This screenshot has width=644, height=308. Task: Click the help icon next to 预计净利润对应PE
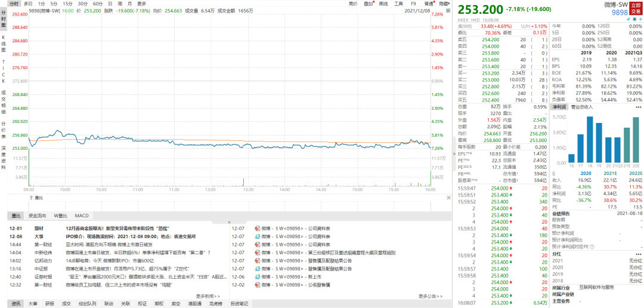[x=592, y=247]
